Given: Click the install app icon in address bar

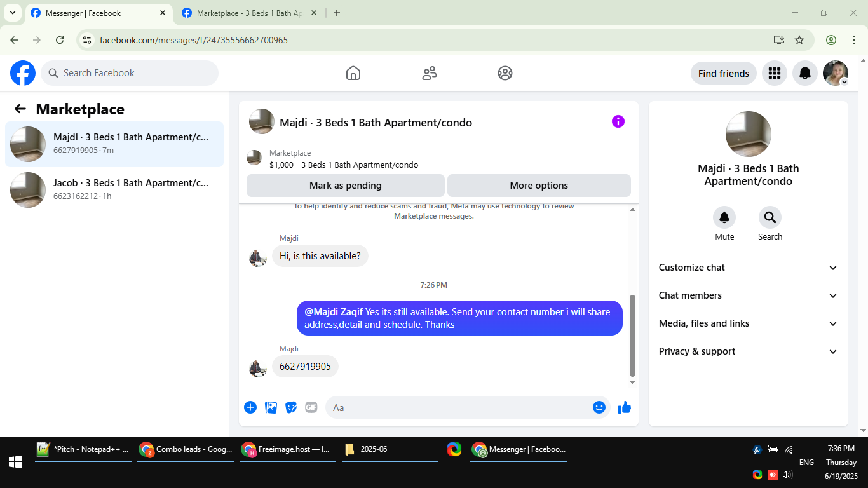Looking at the screenshot, I should tap(779, 40).
